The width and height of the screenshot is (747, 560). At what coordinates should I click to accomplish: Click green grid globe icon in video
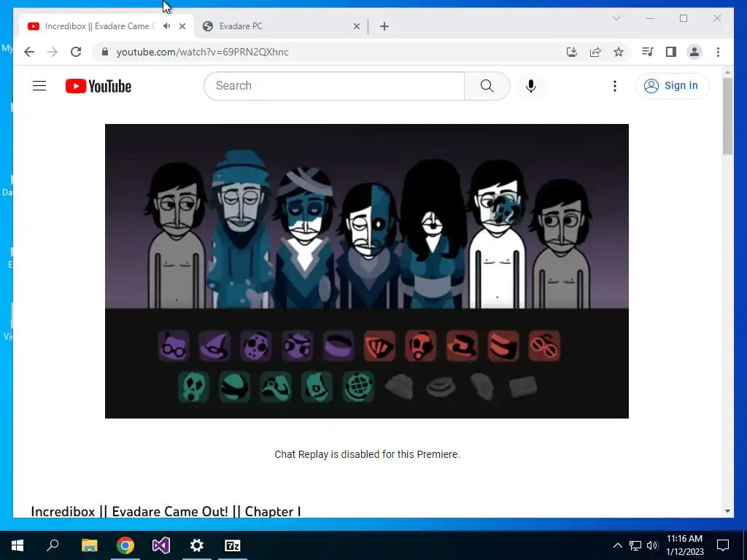pyautogui.click(x=358, y=386)
